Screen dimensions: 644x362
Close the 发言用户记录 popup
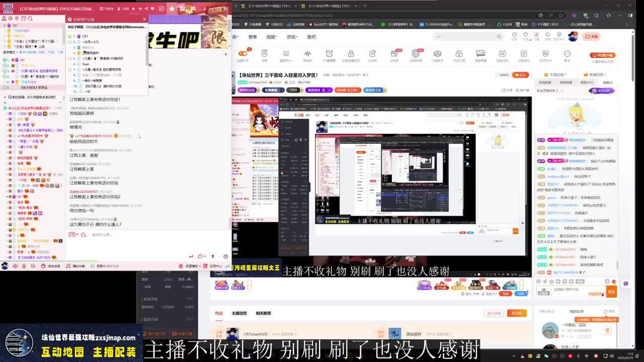point(144,19)
